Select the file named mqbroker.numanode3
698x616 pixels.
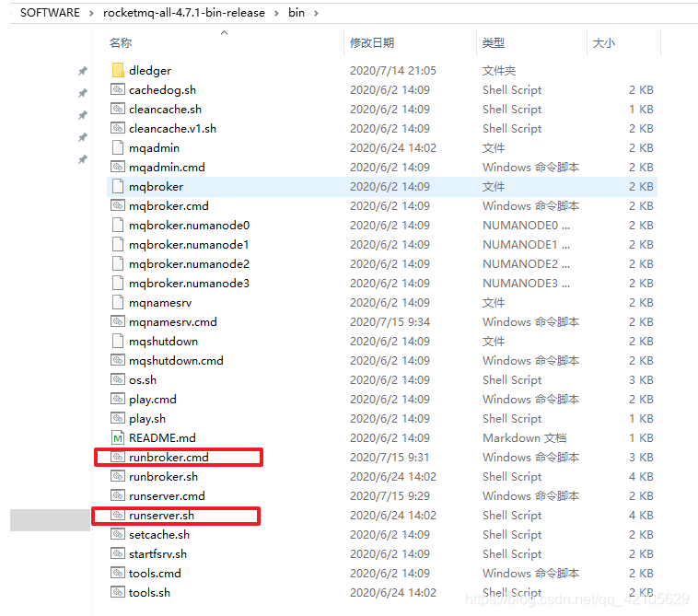[189, 283]
